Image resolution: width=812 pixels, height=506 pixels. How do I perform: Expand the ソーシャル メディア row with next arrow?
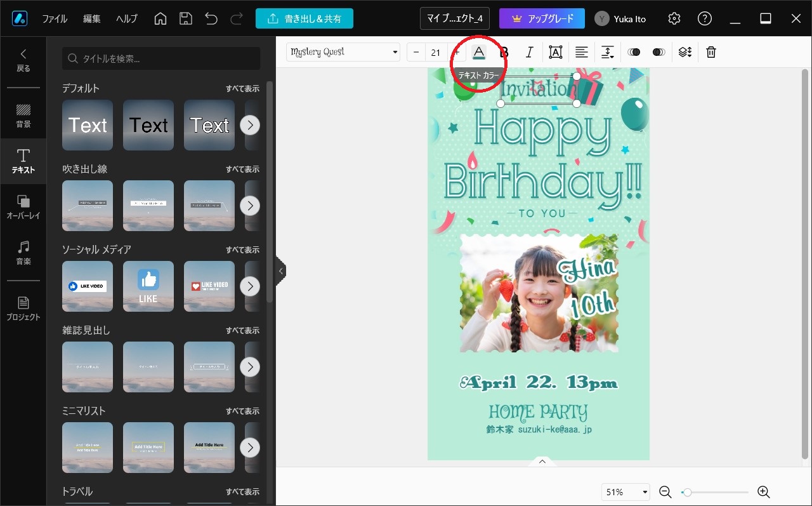tap(250, 286)
